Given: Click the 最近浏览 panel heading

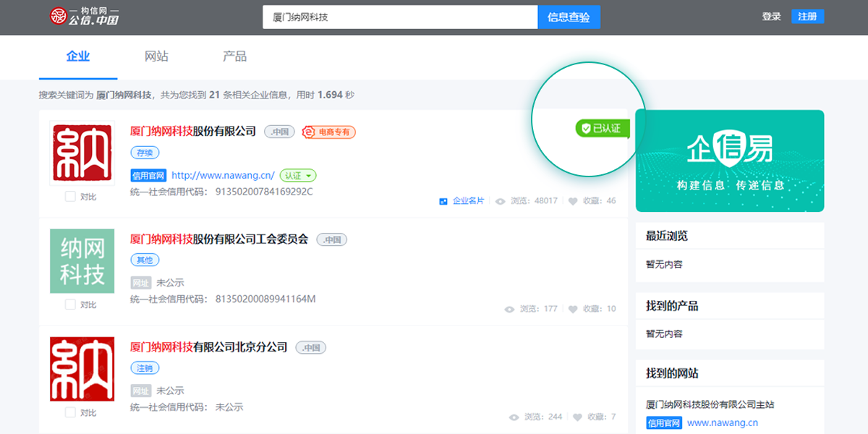Looking at the screenshot, I should pyautogui.click(x=667, y=236).
